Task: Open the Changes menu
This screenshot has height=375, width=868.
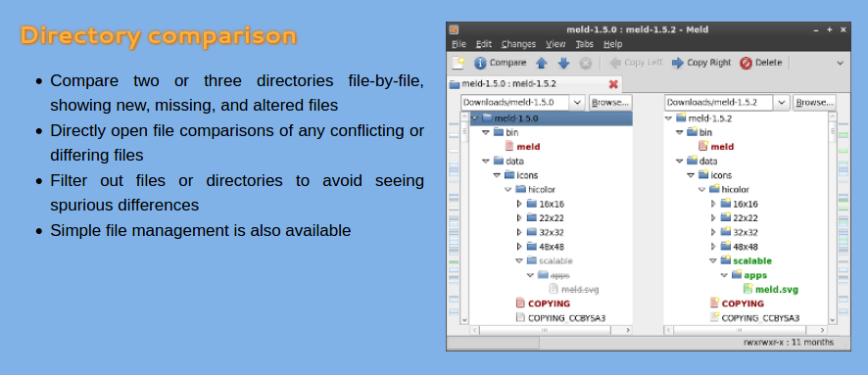Action: click(518, 44)
